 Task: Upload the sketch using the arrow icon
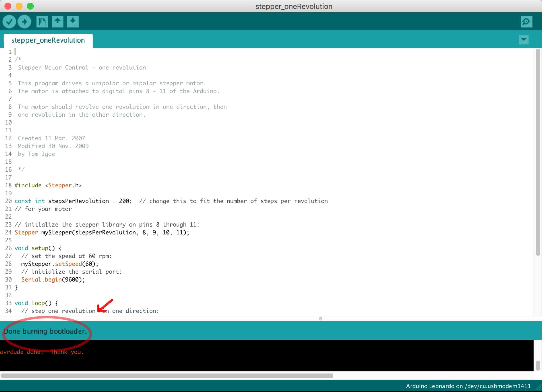pyautogui.click(x=24, y=22)
